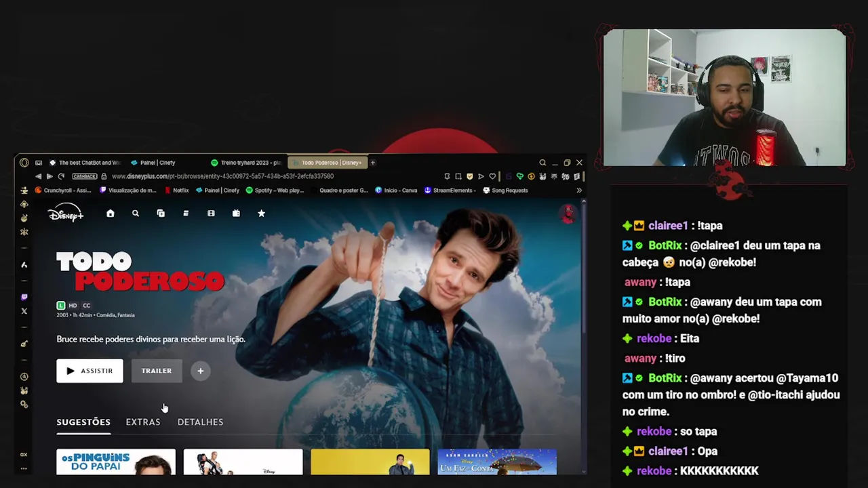
Task: Open the yellow suggestion movie thumbnail
Action: [370, 462]
